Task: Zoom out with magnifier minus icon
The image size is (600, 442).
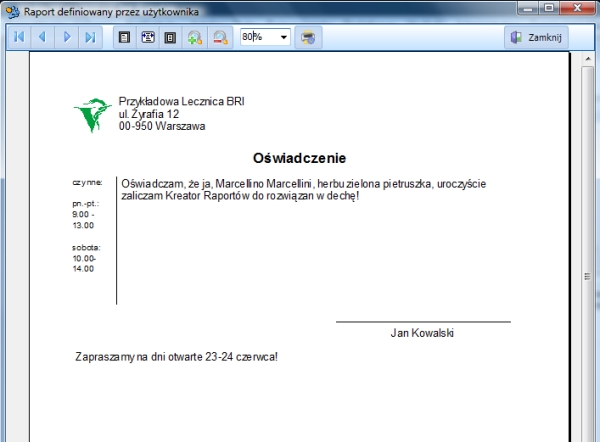Action: (220, 37)
